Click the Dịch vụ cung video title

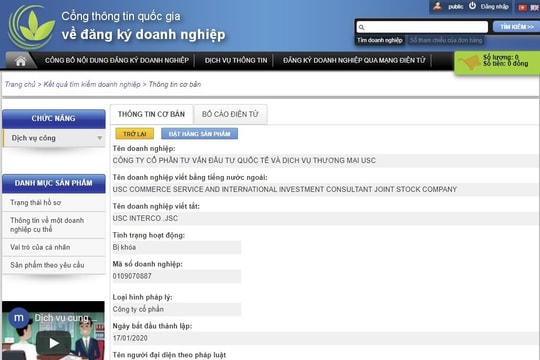65,318
